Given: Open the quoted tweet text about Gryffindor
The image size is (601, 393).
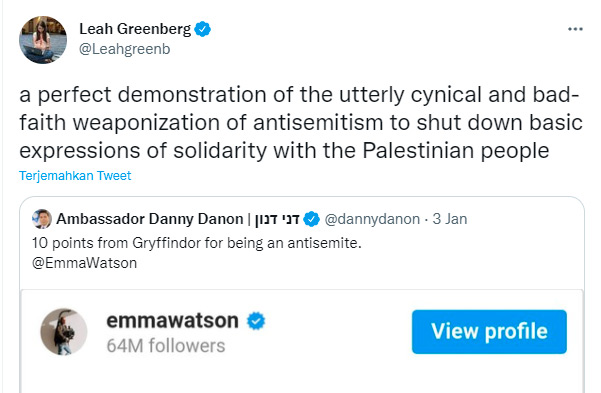Looking at the screenshot, I should [197, 243].
